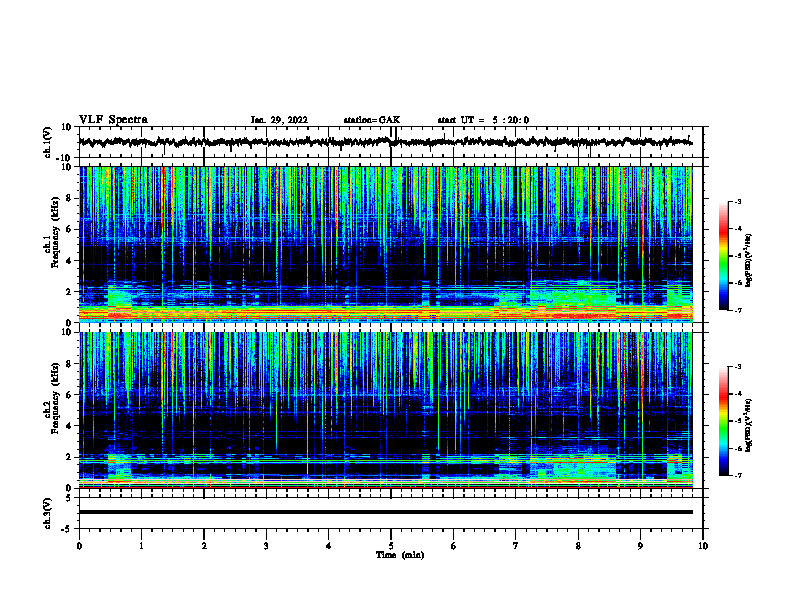Click the "Time (min)" axis label
Screen dimensions: 792x612
pyautogui.click(x=400, y=555)
